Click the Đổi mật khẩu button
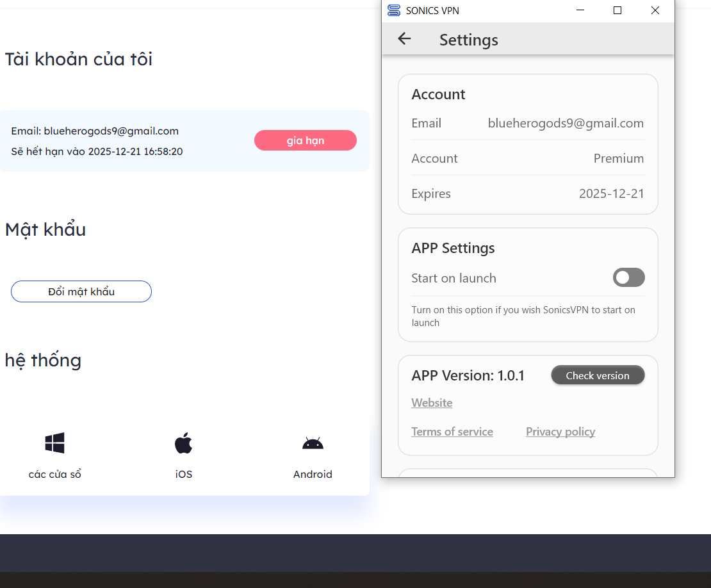This screenshot has height=588, width=711. point(81,291)
